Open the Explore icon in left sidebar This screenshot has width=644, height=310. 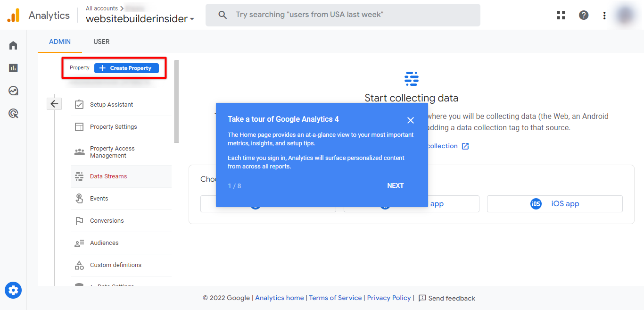coord(13,91)
